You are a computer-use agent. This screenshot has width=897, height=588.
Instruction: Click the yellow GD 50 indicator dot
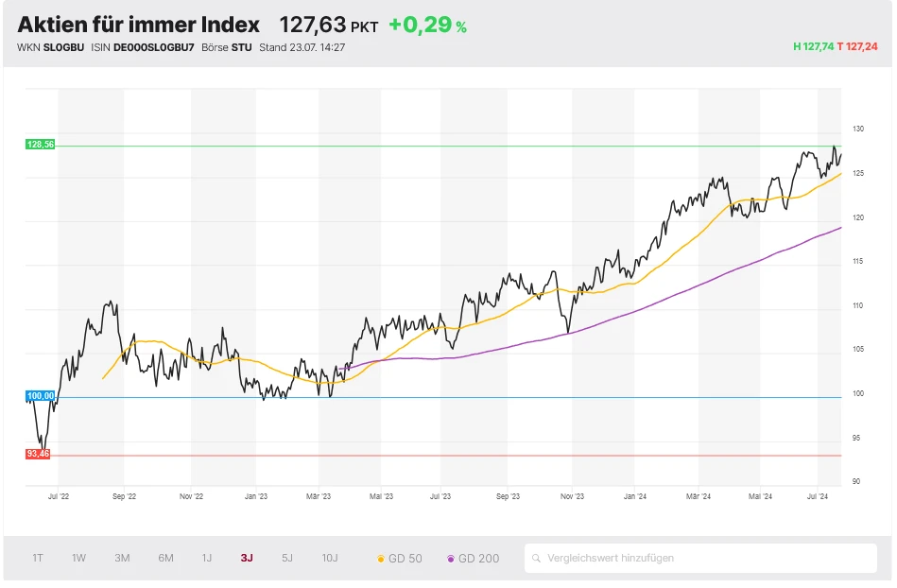382,558
